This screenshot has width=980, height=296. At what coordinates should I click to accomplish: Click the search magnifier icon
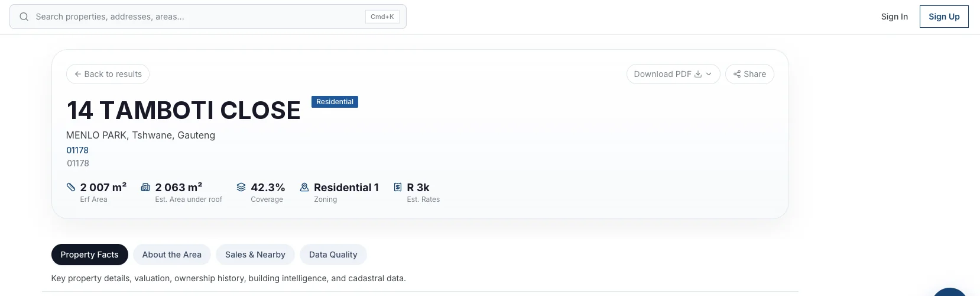(24, 17)
